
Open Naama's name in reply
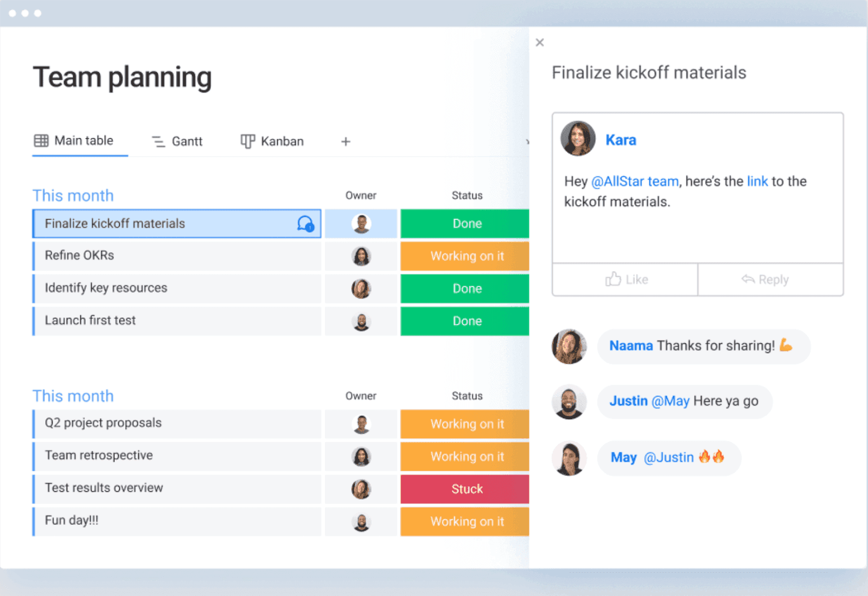[631, 345]
